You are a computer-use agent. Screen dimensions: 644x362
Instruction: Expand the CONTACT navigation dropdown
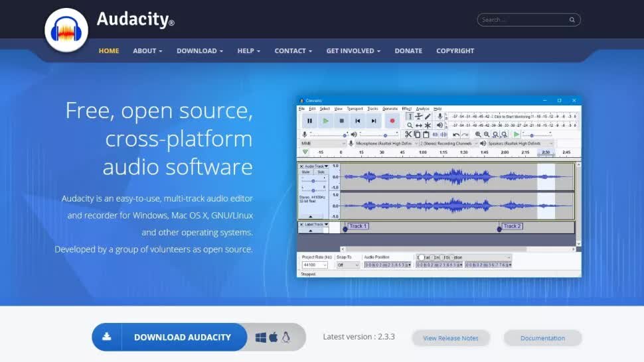pos(293,51)
